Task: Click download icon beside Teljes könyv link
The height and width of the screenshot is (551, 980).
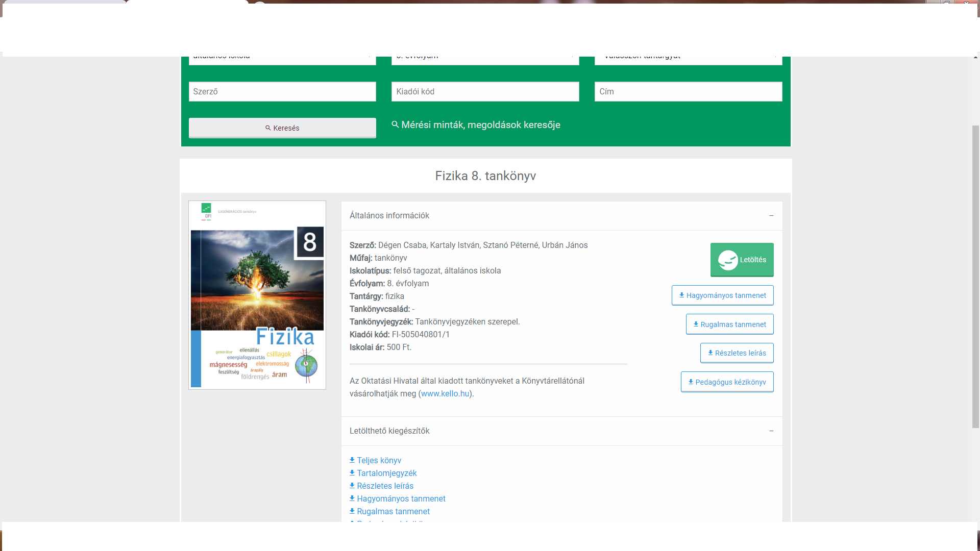Action: (352, 460)
